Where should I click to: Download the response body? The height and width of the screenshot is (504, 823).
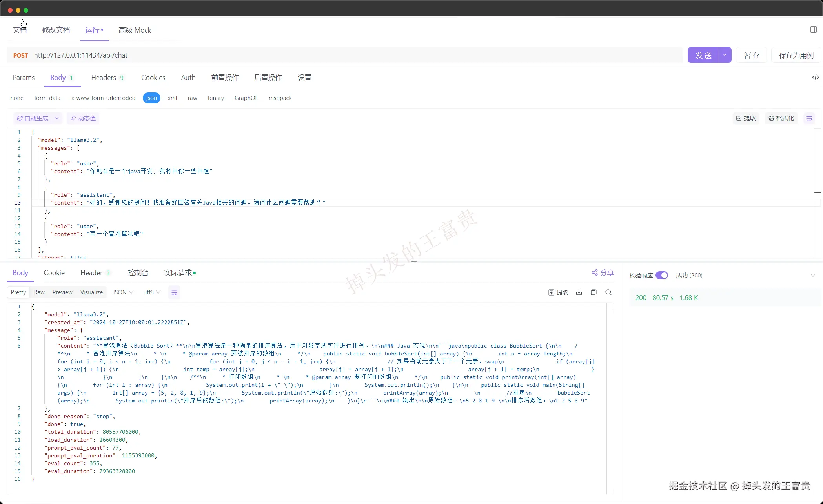point(579,292)
